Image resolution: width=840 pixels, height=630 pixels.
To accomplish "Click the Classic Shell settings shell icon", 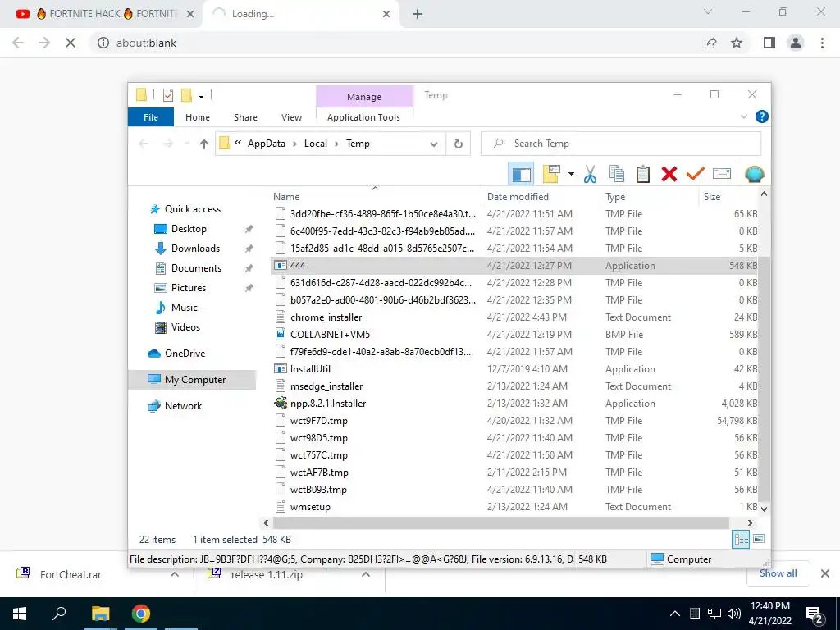I will 754,174.
